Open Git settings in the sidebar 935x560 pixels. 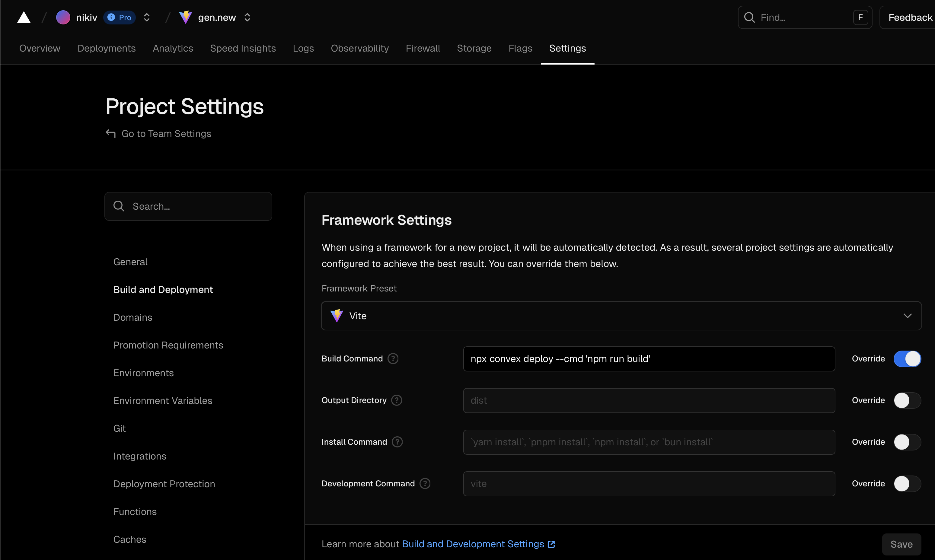point(119,428)
